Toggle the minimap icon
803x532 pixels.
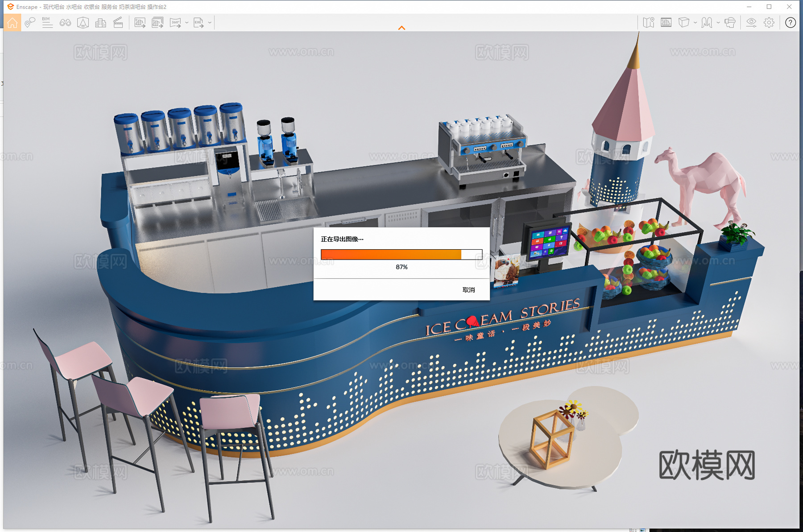coord(649,22)
